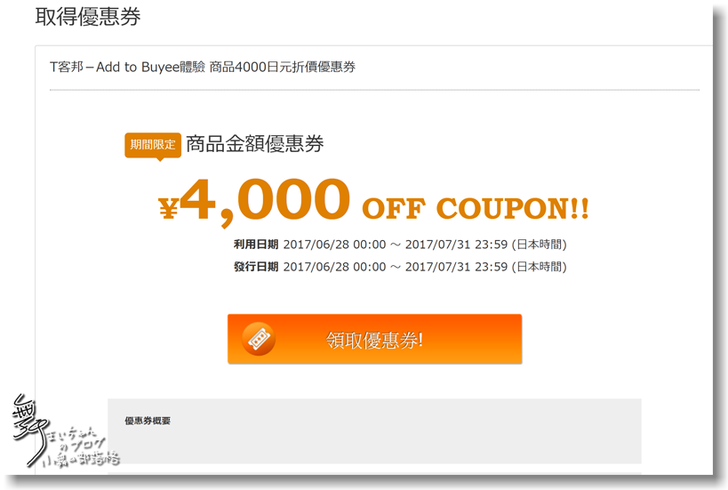Select the 發行日期 label
This screenshot has width=728, height=490.
pos(256,267)
